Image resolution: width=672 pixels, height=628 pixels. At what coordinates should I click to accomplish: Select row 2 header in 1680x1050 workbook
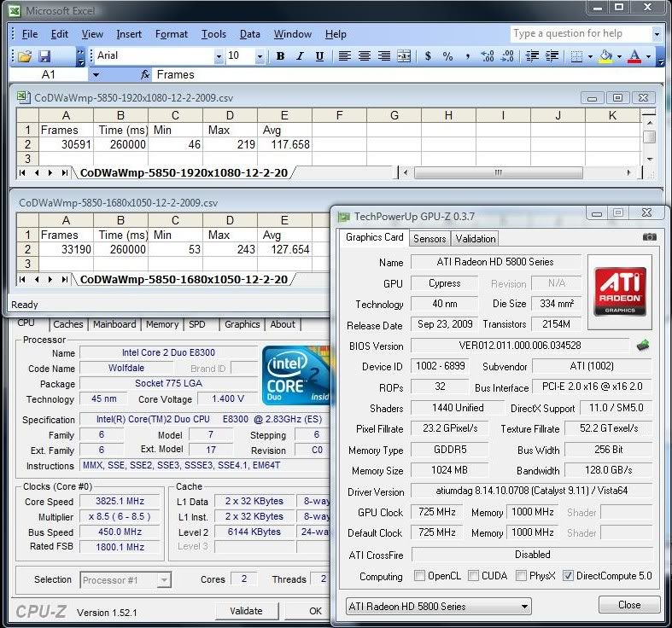click(28, 249)
